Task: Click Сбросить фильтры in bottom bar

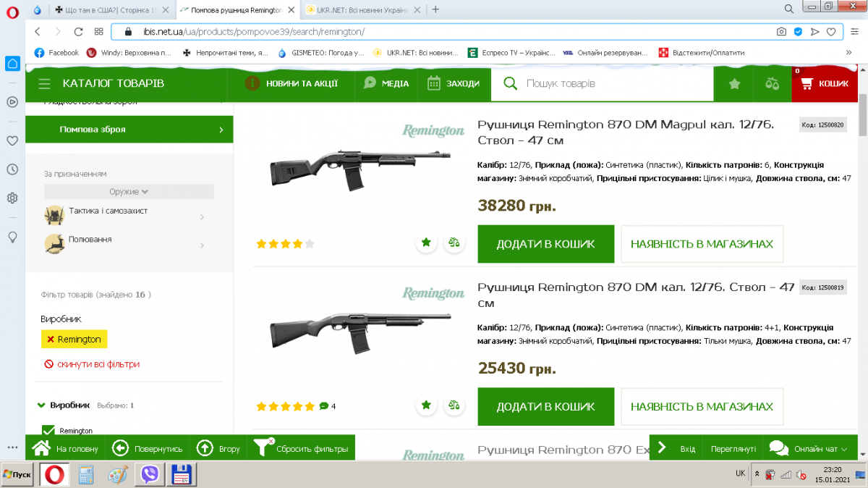Action: pos(301,448)
